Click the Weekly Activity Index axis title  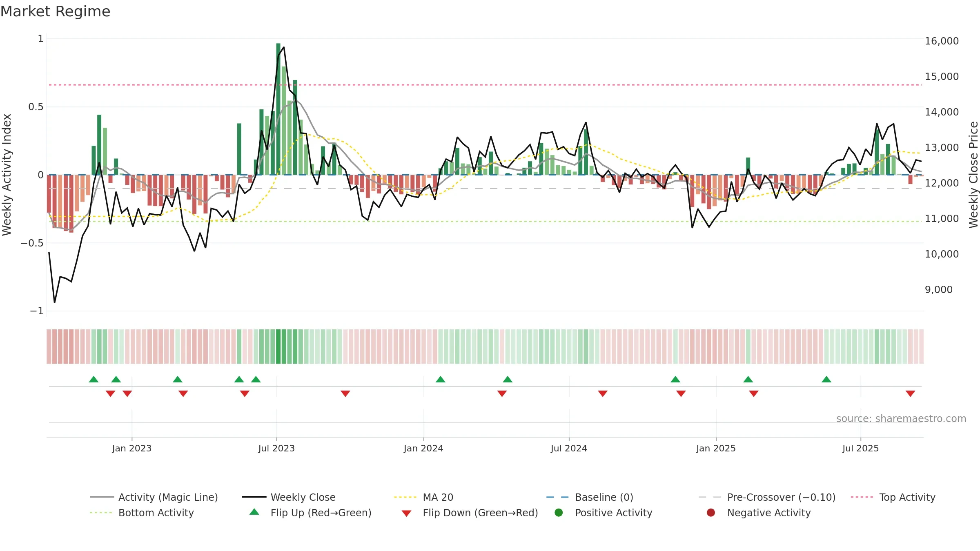pyautogui.click(x=7, y=175)
